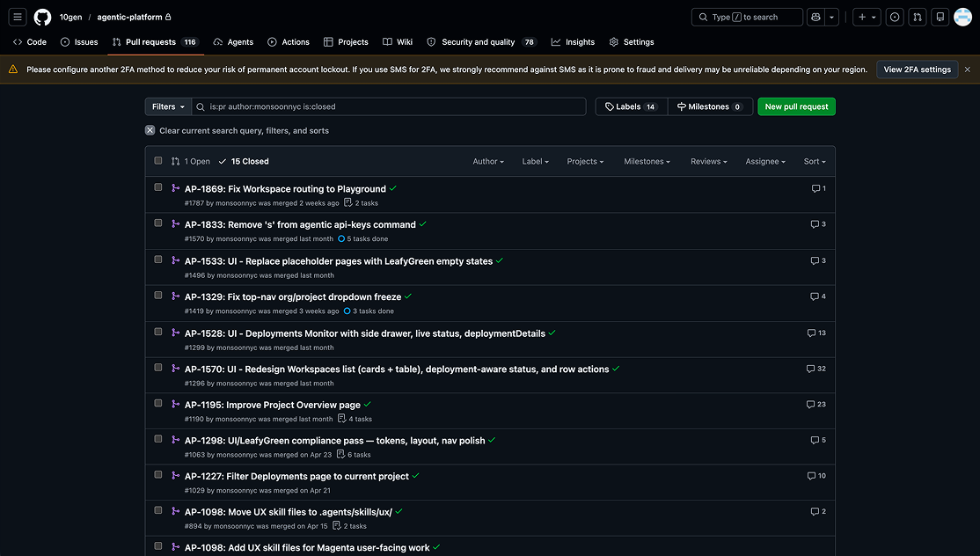Expand the Milestones filter dropdown

(647, 161)
